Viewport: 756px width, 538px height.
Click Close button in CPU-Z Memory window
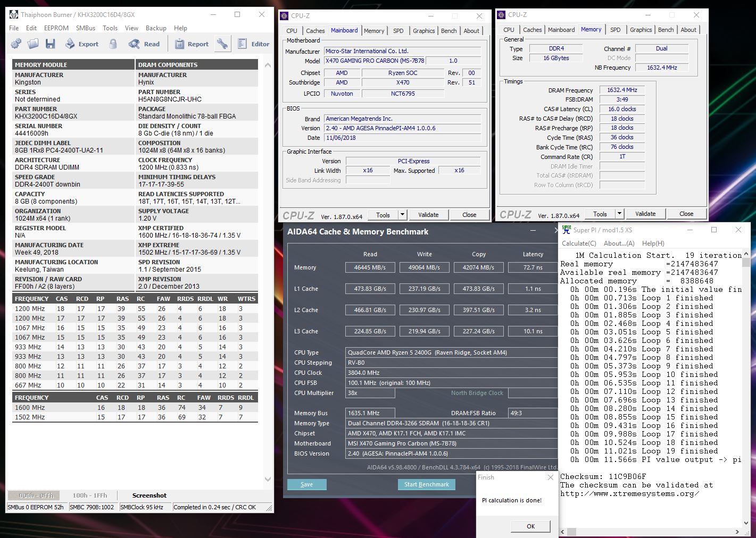(686, 214)
